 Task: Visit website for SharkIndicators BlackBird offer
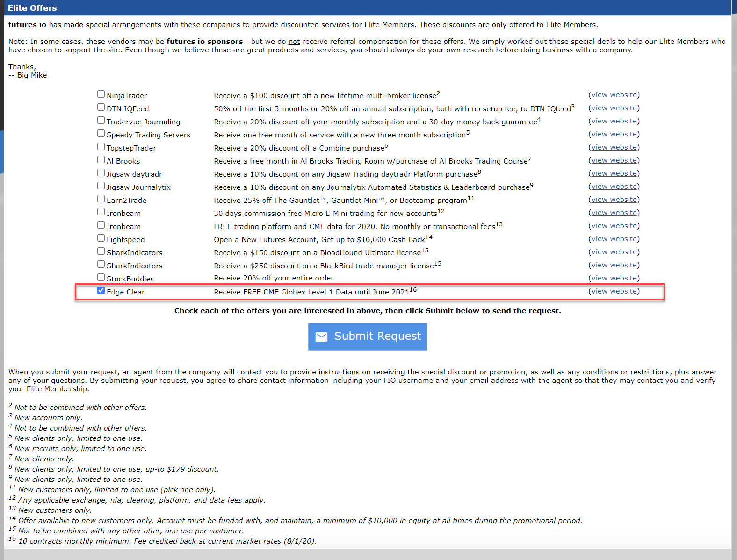614,265
